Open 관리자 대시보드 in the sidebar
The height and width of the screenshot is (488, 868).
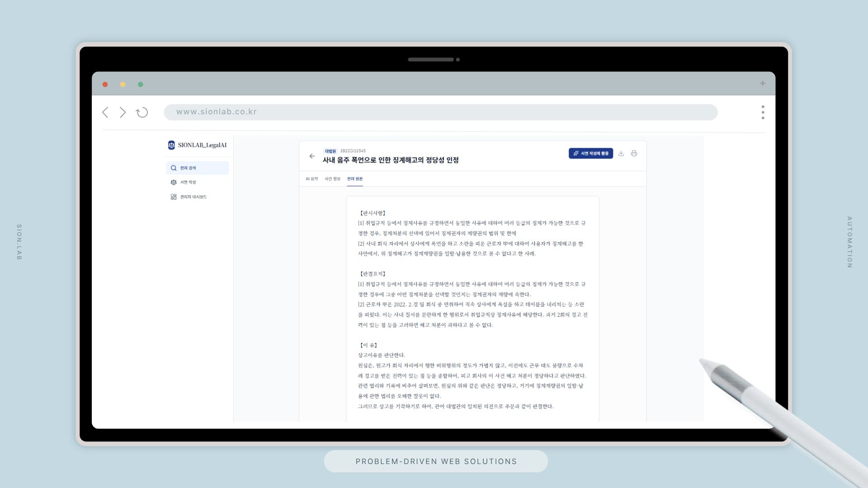click(x=193, y=197)
